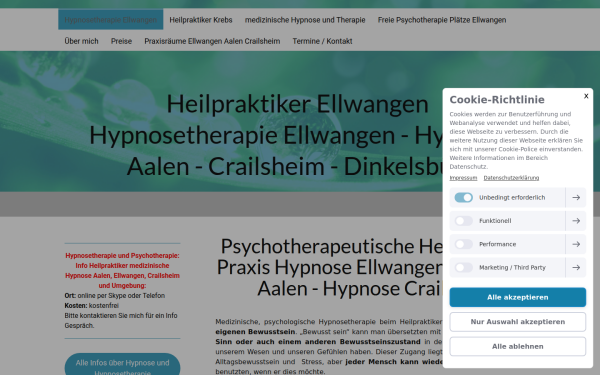Click the Psychotherapeutische heading in main content
Image resolution: width=600 pixels, height=375 pixels.
(331, 267)
